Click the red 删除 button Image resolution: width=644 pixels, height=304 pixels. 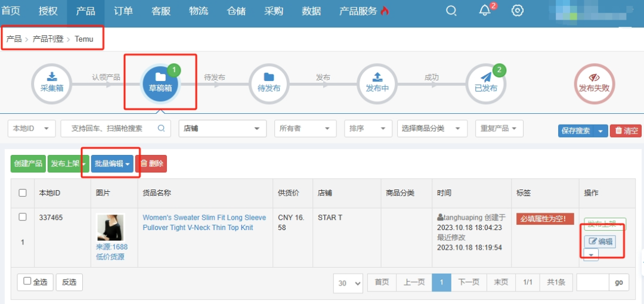[151, 163]
